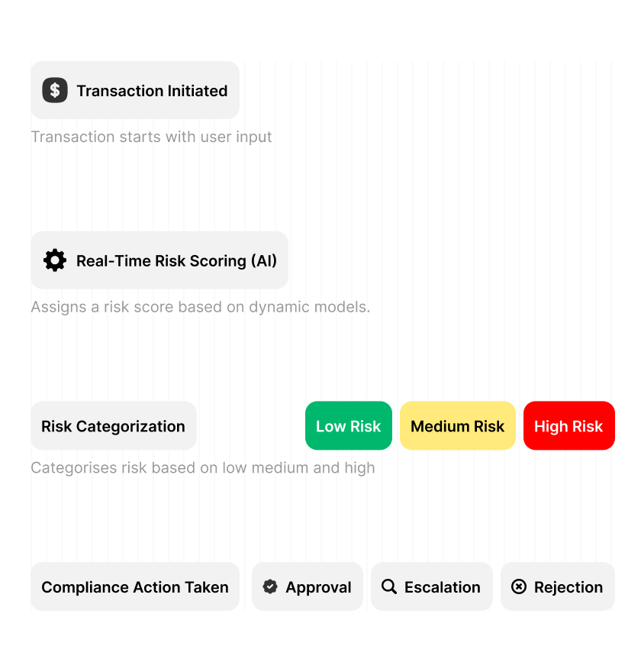641x672 pixels.
Task: Click the 'Real-Time Risk Scoring (AI)' label text
Action: click(176, 261)
